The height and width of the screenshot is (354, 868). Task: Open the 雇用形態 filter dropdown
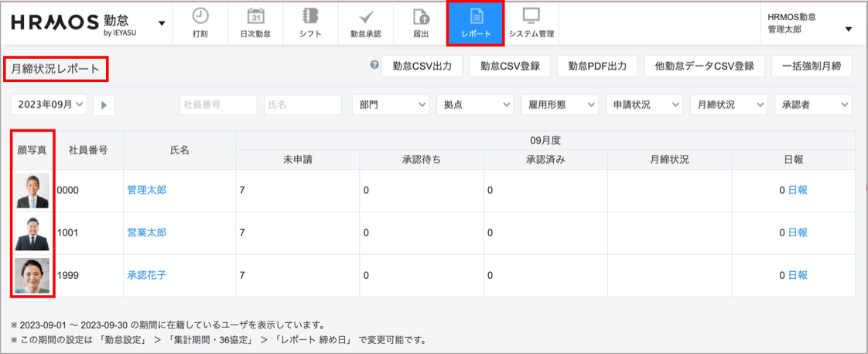[559, 105]
